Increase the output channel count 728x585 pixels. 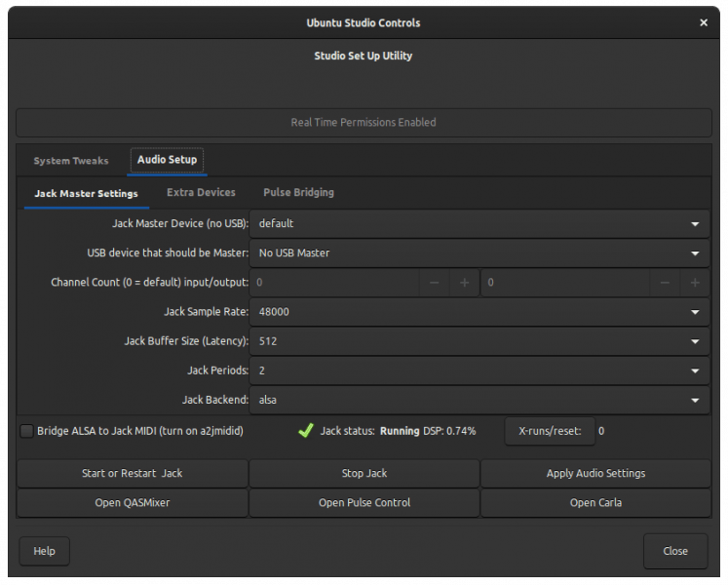(695, 283)
